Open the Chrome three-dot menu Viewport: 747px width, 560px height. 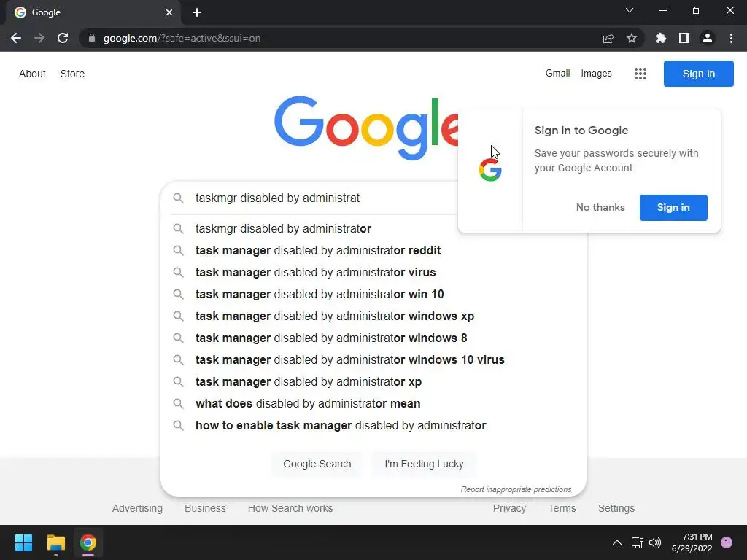coord(731,38)
